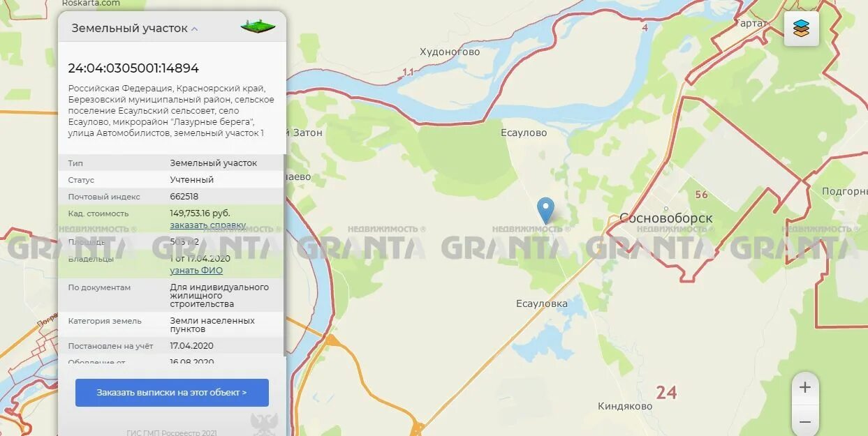The image size is (868, 436).
Task: Zoom in with the plus button
Action: click(x=805, y=387)
